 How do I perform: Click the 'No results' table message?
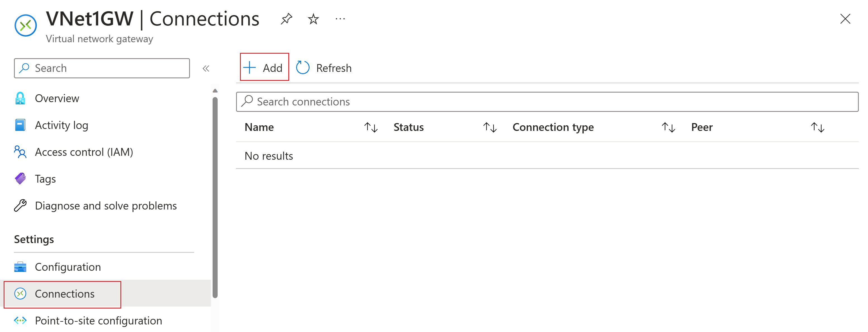point(268,156)
